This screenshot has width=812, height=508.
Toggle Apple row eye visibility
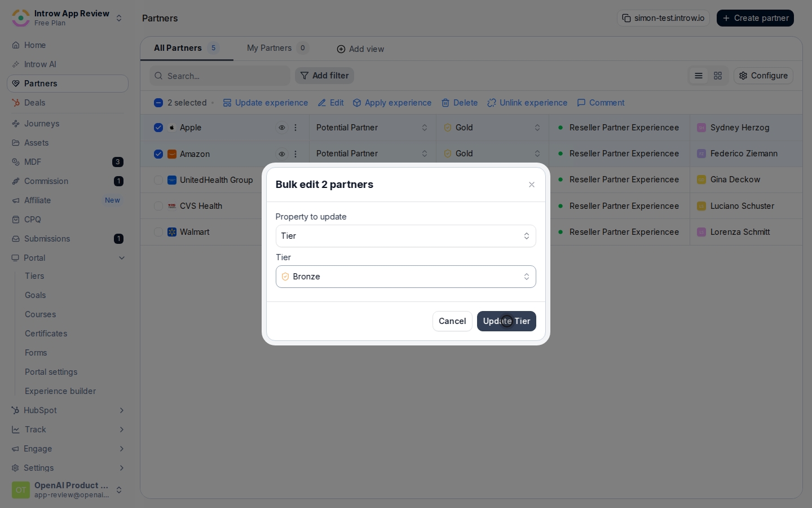tap(282, 128)
